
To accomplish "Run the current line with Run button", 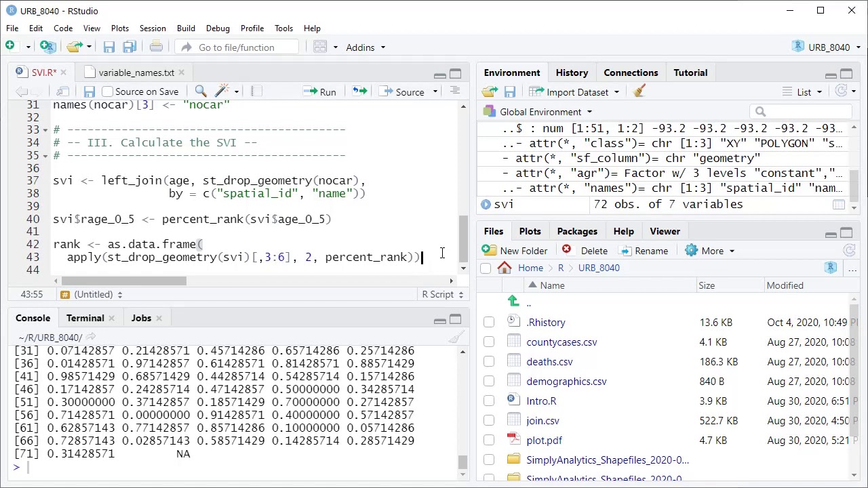I will tap(320, 92).
